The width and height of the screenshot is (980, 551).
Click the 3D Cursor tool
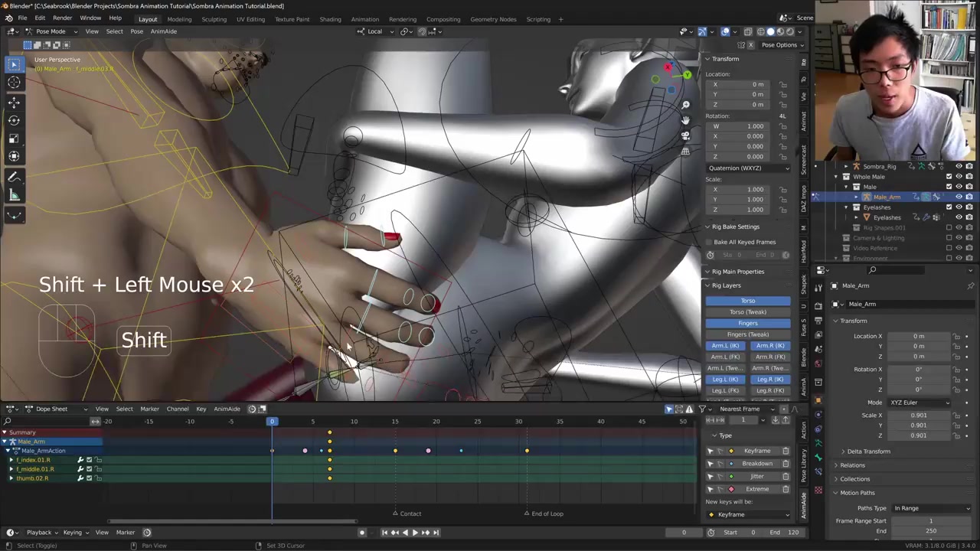(14, 83)
